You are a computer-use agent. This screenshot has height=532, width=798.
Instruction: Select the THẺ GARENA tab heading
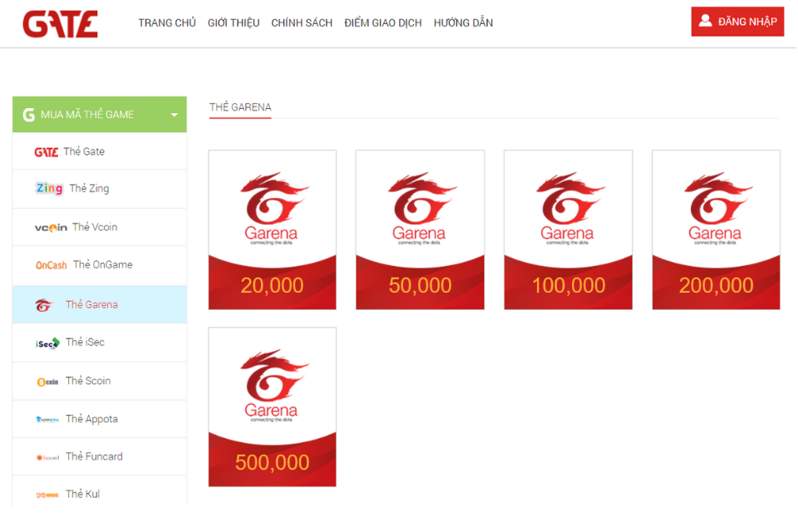[x=240, y=107]
